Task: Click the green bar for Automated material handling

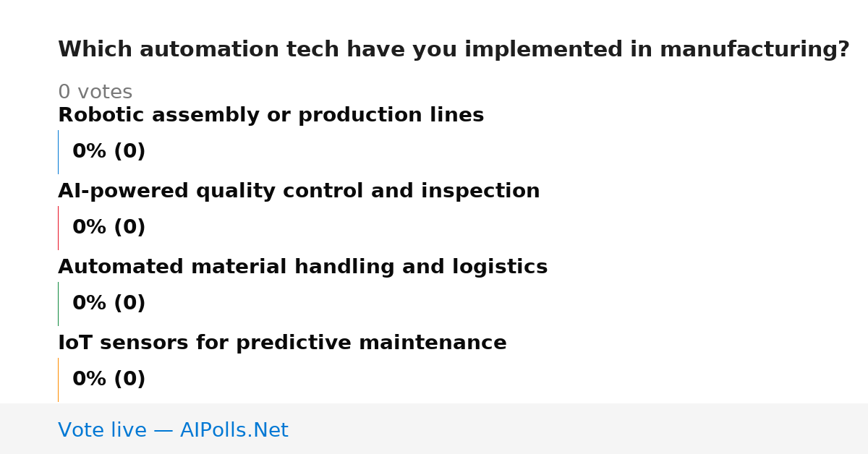Action: point(58,304)
